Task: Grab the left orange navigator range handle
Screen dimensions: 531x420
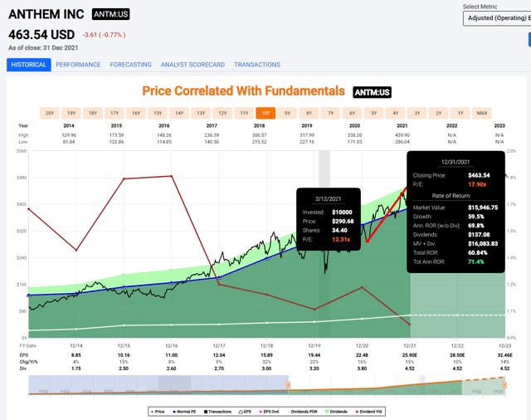Action: pyautogui.click(x=288, y=385)
